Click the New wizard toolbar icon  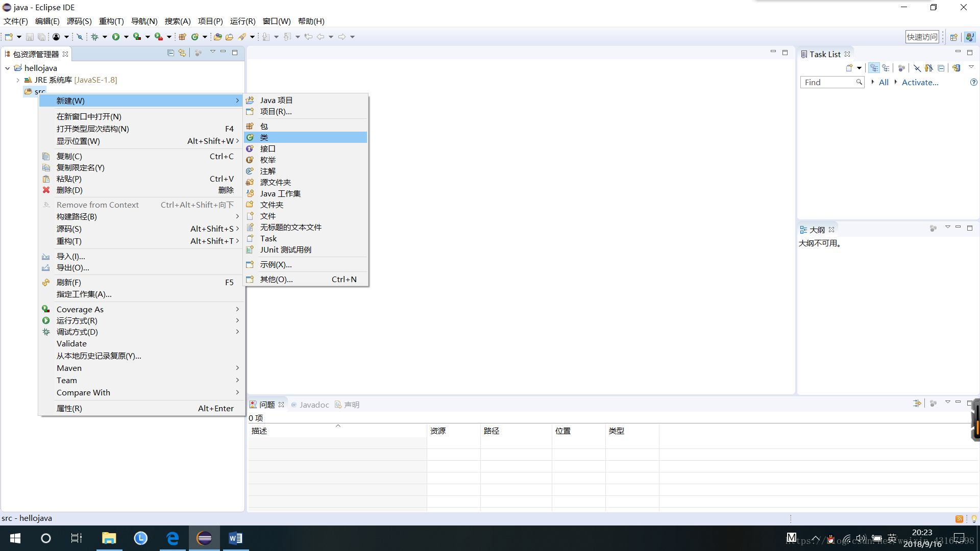9,37
